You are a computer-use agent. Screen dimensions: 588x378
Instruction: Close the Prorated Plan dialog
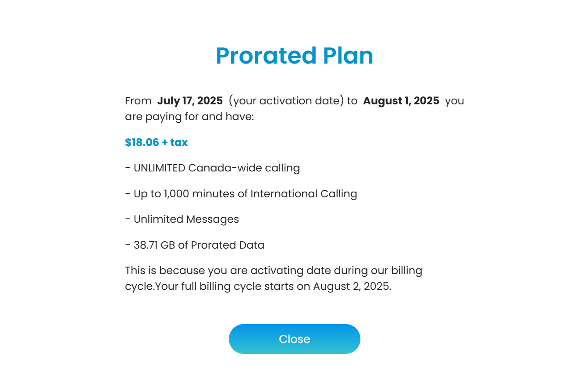[294, 339]
